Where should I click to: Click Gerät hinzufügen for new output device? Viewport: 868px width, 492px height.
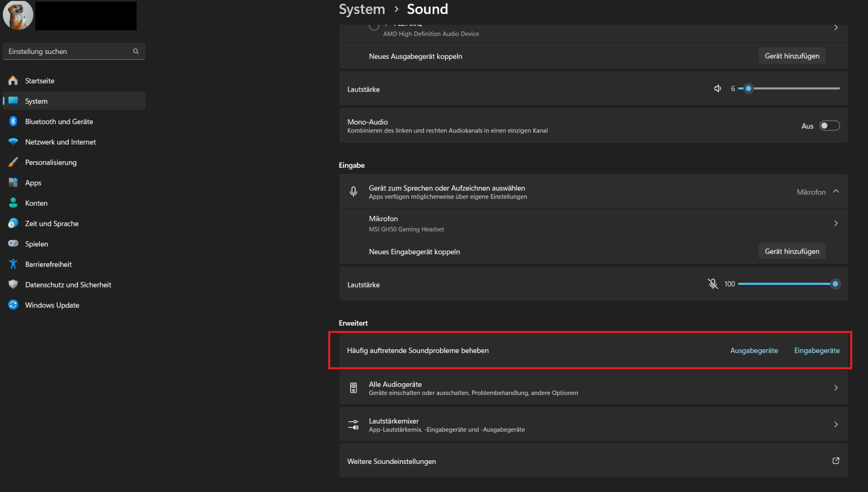[792, 56]
